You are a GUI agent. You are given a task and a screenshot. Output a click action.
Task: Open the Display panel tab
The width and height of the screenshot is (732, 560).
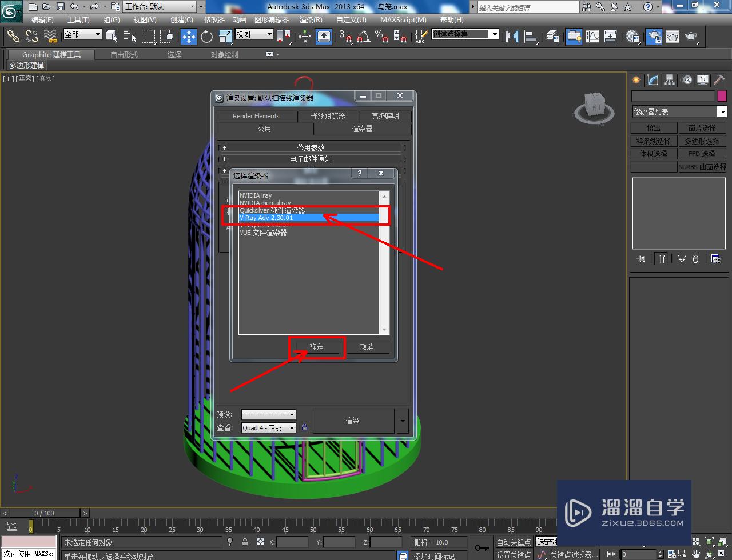coord(703,80)
